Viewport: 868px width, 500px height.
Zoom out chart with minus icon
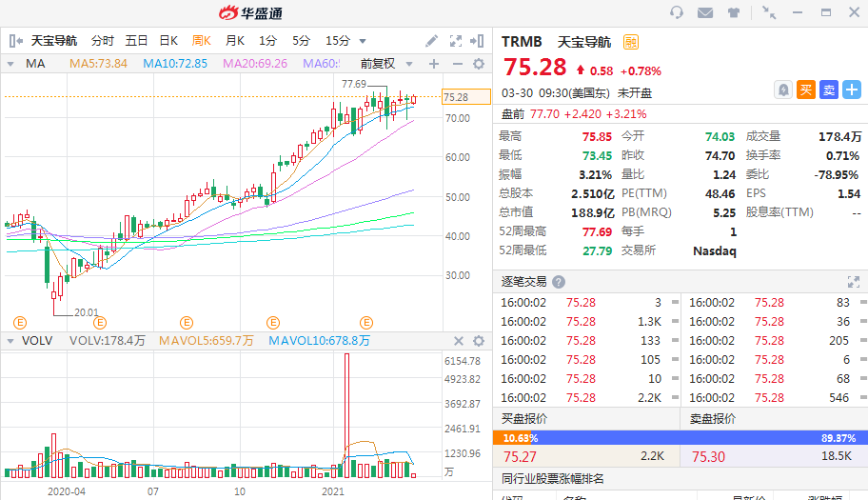457,64
